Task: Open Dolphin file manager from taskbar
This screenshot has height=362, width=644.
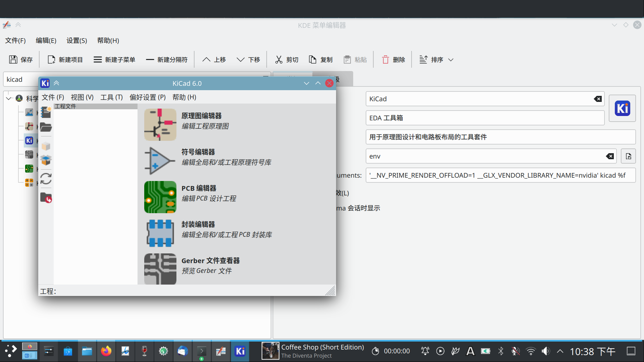Action: tap(87, 351)
